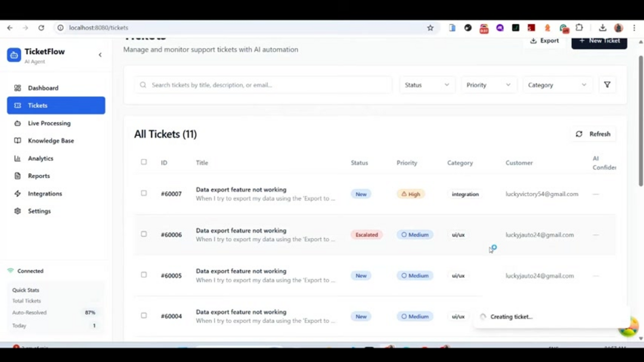The width and height of the screenshot is (644, 362).
Task: Select the checkbox for ticket #60007
Action: [144, 193]
